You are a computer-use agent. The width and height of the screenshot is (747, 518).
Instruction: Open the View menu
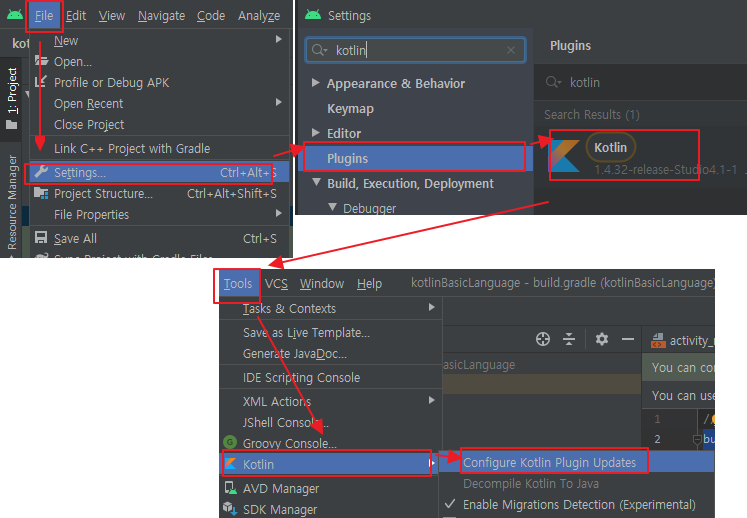tap(112, 16)
